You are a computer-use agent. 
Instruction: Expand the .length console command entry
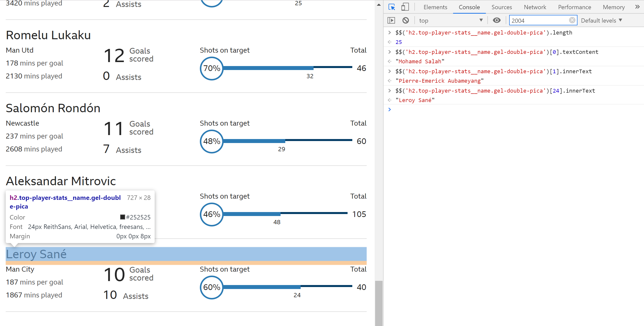coord(390,33)
